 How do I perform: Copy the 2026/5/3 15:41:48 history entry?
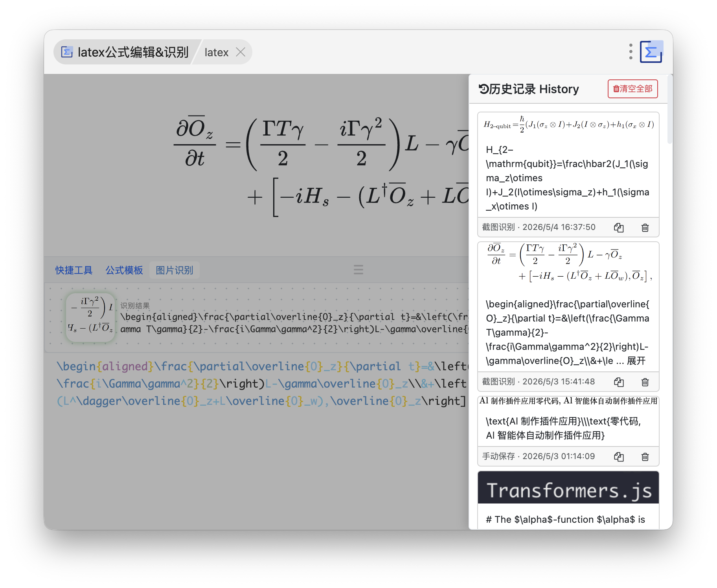[619, 382]
